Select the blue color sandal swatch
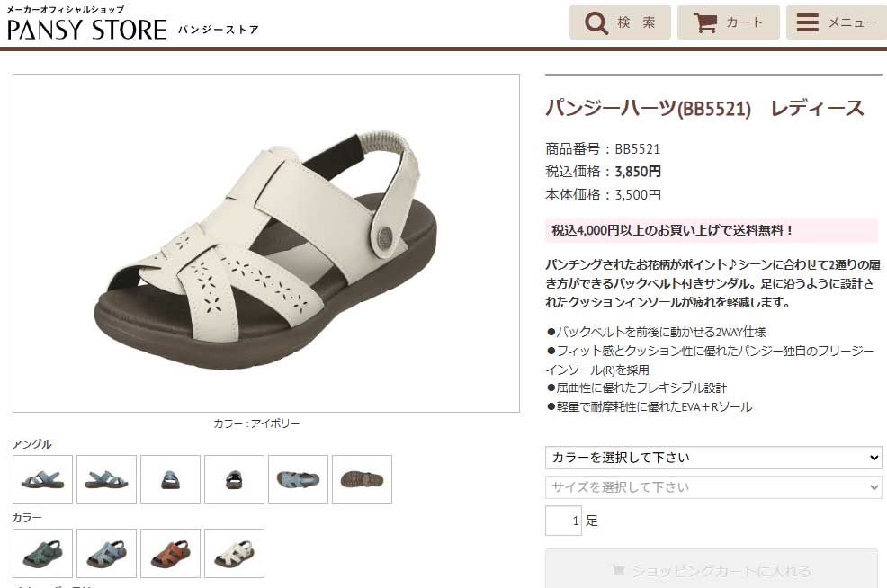The image size is (887, 588). click(x=106, y=554)
